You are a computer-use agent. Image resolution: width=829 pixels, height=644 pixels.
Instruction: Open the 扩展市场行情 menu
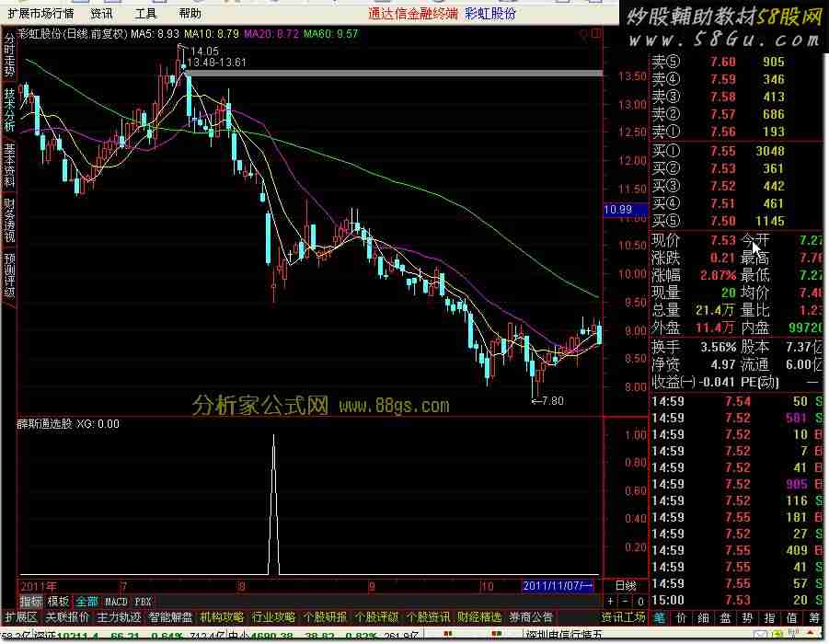tap(40, 13)
